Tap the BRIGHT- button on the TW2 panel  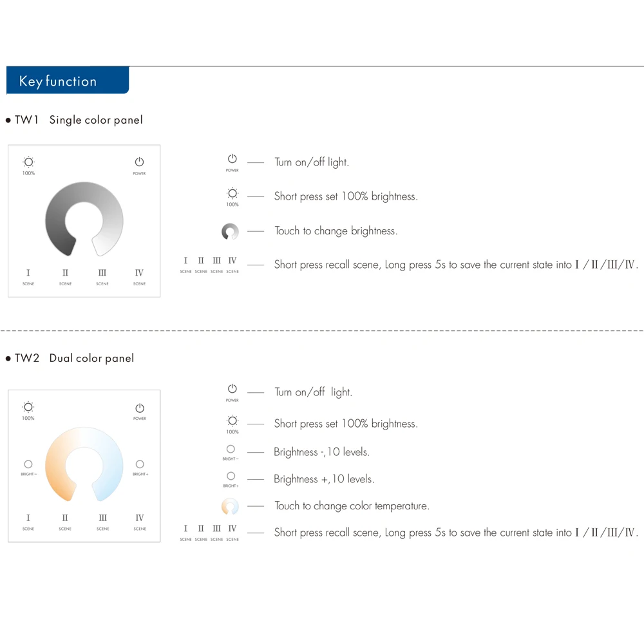click(28, 464)
